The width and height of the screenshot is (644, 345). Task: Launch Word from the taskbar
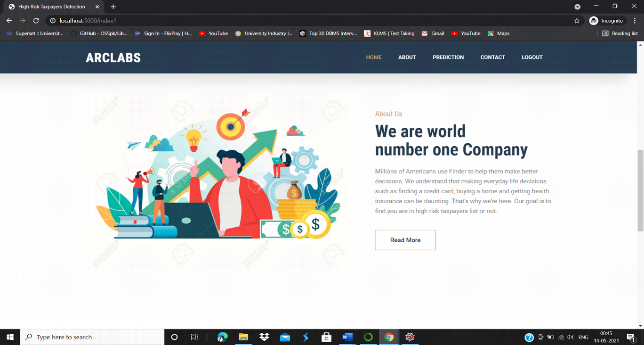click(347, 337)
